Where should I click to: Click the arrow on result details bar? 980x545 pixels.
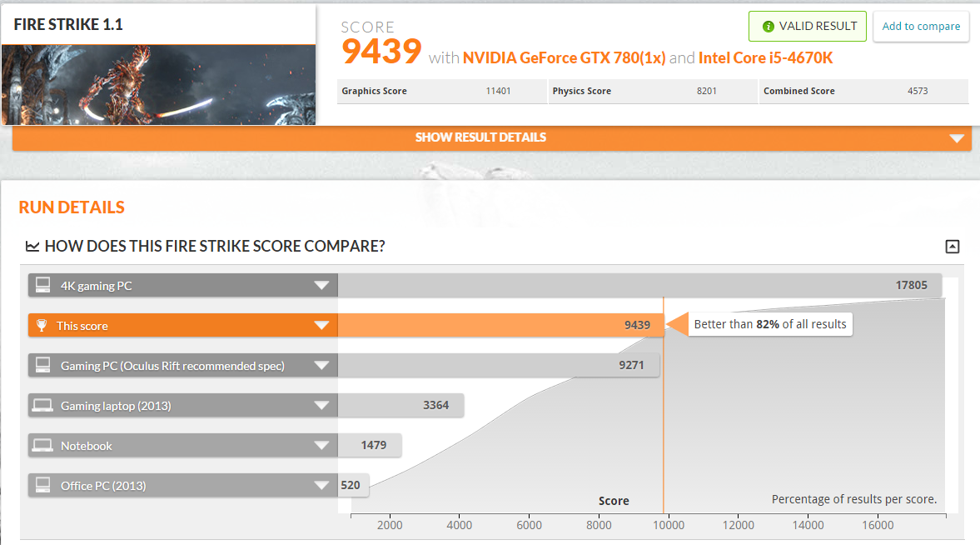tap(956, 138)
